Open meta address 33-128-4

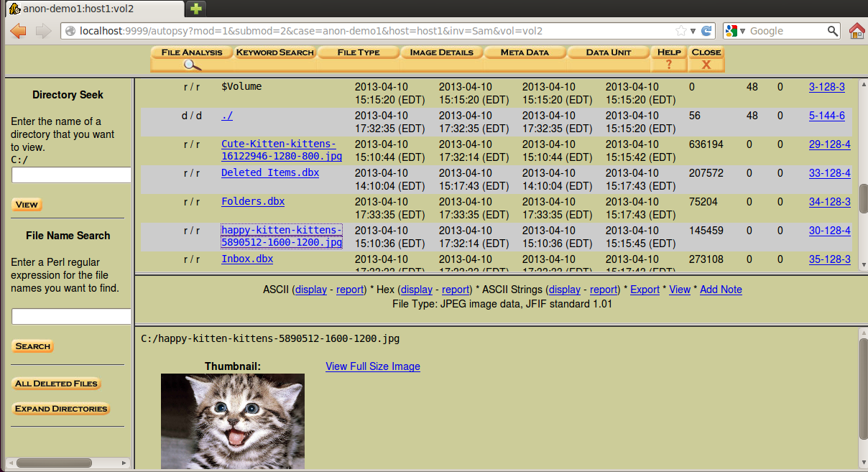[830, 172]
